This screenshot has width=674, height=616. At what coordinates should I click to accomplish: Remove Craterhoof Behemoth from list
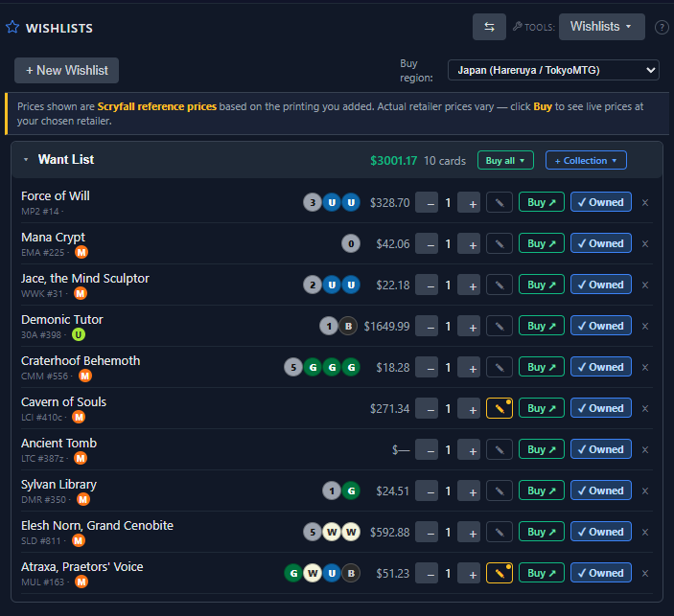(x=645, y=368)
